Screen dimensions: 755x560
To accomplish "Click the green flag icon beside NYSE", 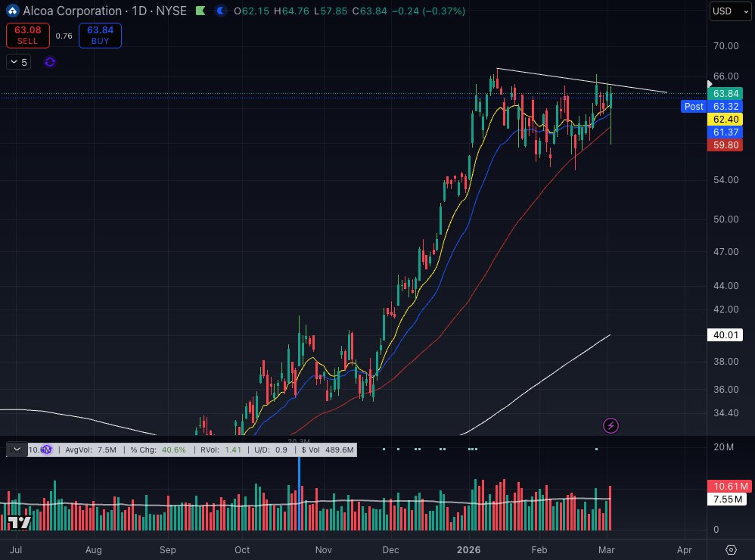I will tap(200, 11).
